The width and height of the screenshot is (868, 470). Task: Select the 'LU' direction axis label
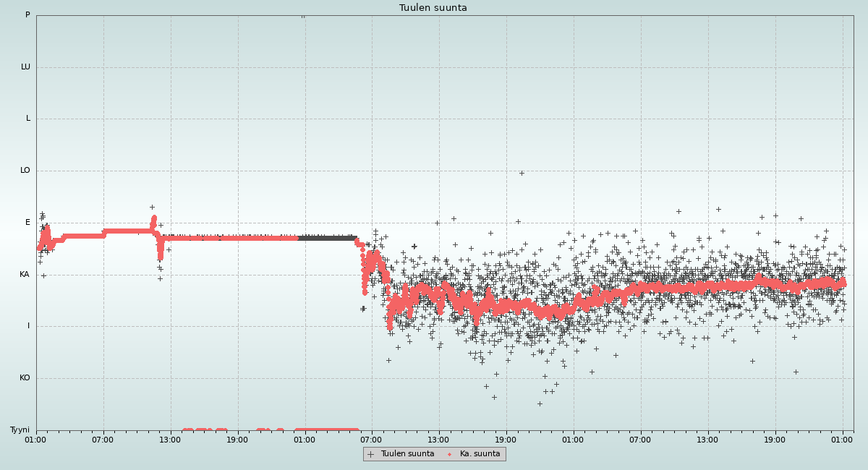point(25,67)
